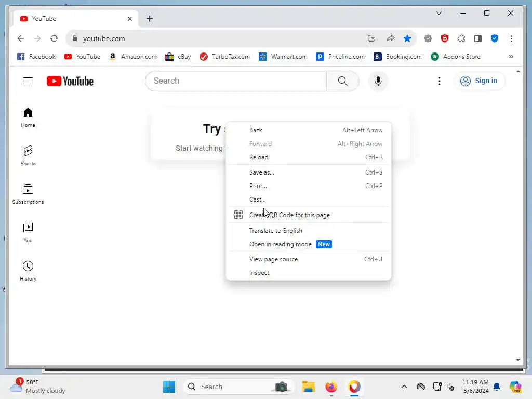Open the YouTube bookmark in bookmarks bar

pos(82,57)
